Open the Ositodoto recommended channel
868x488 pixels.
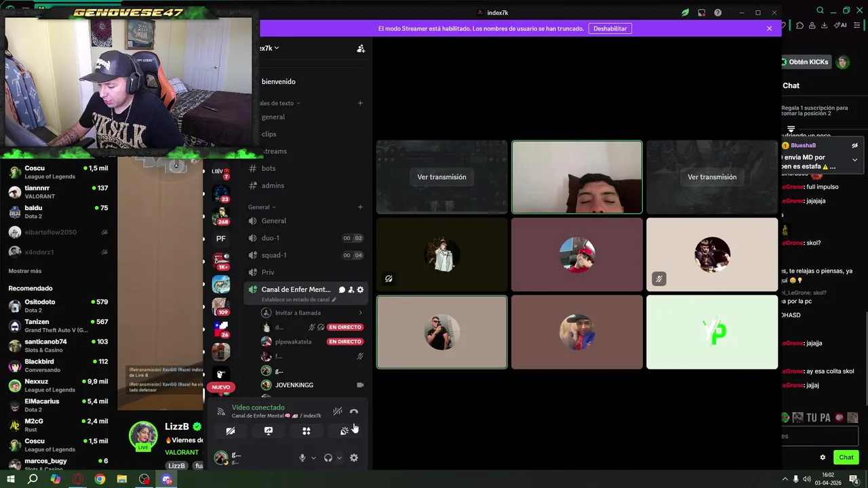pyautogui.click(x=58, y=306)
